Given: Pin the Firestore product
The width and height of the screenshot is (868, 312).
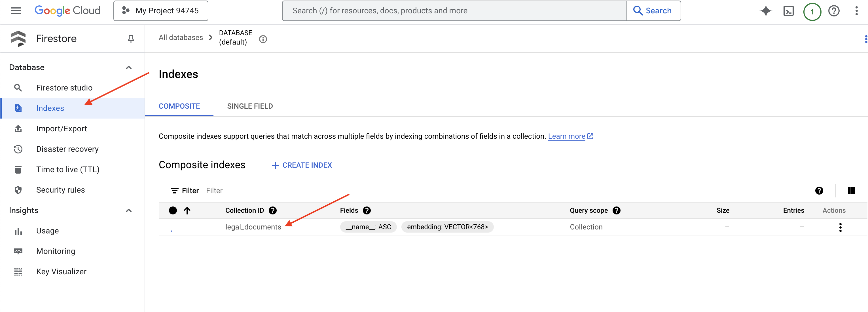Looking at the screenshot, I should coord(131,39).
